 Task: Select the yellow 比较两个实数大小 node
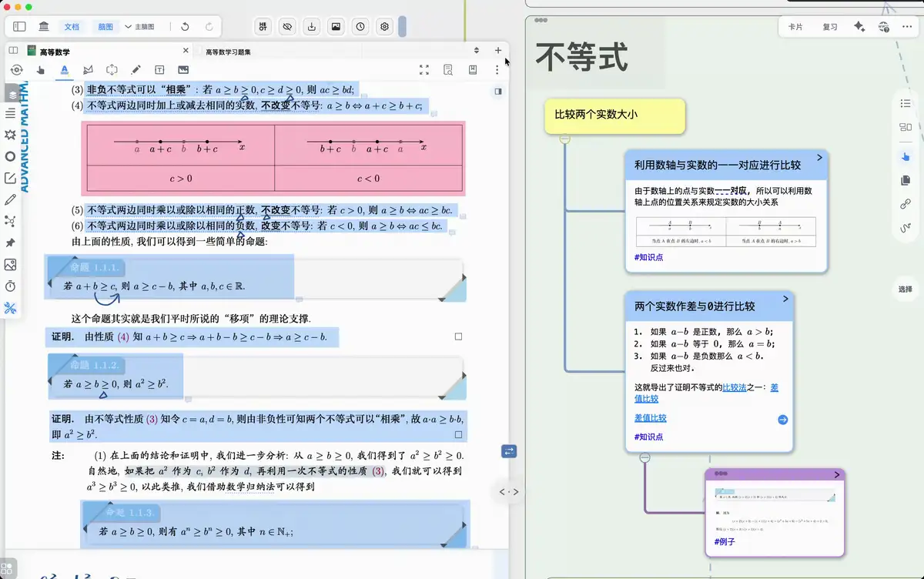pyautogui.click(x=614, y=115)
